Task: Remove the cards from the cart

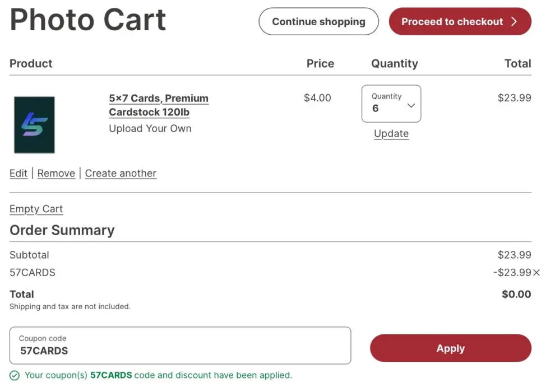Action: (x=56, y=173)
